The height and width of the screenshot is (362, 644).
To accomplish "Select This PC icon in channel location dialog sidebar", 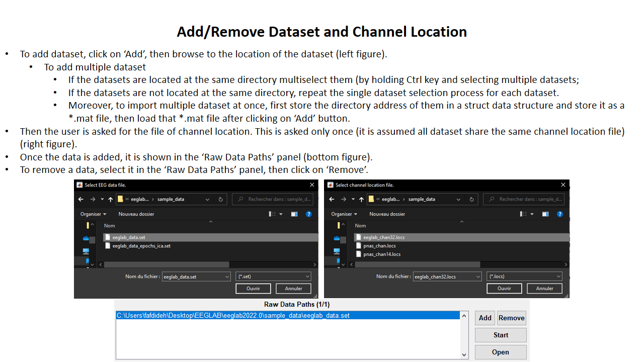I will [x=337, y=251].
